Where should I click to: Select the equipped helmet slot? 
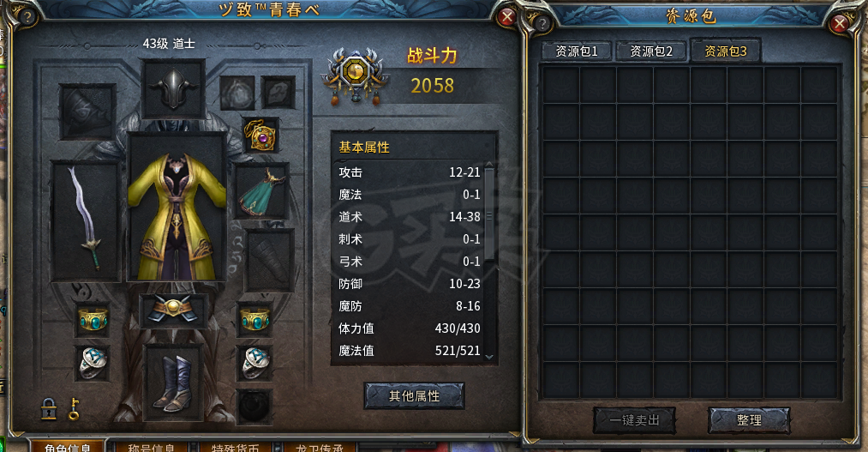click(173, 89)
